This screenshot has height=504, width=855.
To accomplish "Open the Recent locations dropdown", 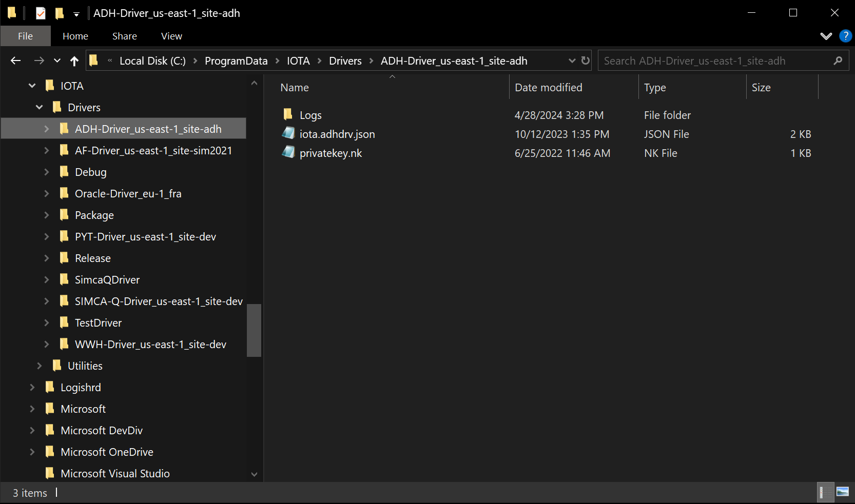I will coord(57,61).
